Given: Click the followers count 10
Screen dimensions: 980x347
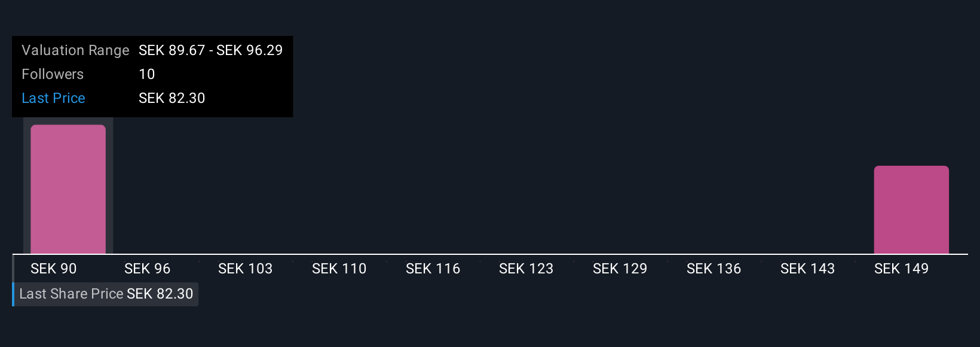Looking at the screenshot, I should tap(147, 74).
